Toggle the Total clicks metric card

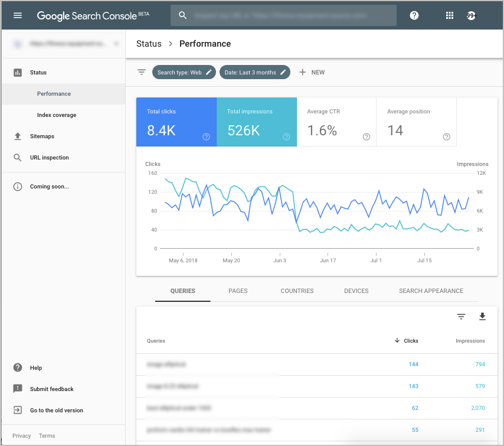coord(176,122)
